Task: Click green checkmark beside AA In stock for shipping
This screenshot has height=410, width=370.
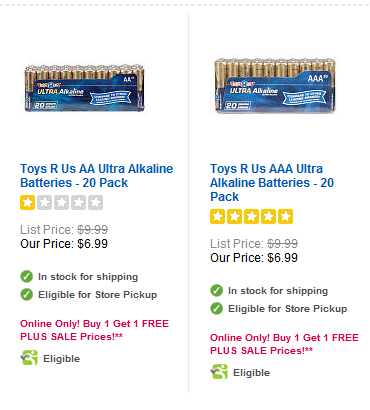Action: click(x=27, y=276)
